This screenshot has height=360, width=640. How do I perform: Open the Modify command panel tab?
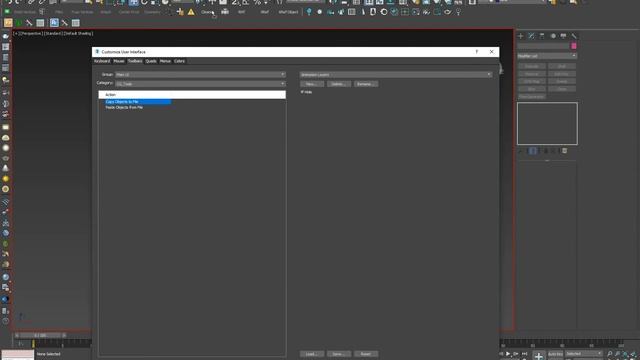coord(531,36)
